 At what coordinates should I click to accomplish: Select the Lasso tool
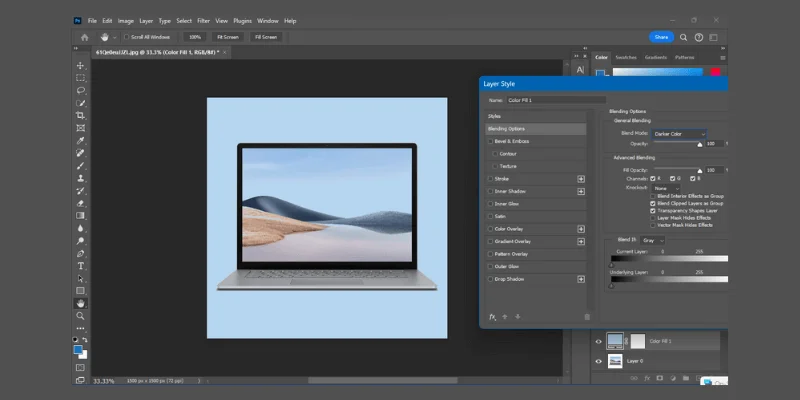click(81, 90)
